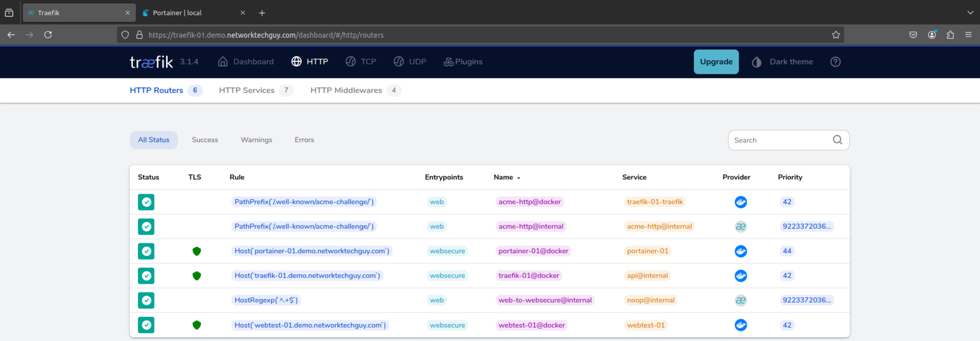Click TLS shield of traefik-01@docker row
Viewport: 980px width, 341px height.
tap(196, 276)
